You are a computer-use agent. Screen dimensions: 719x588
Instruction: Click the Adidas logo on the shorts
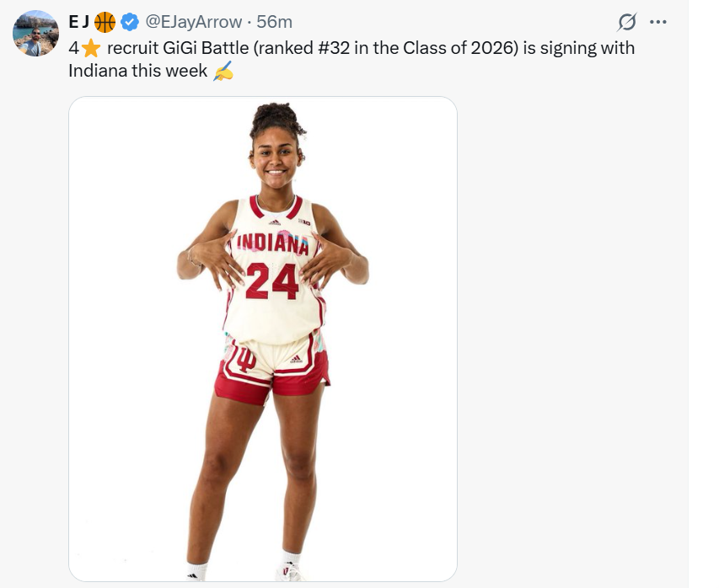pos(296,359)
